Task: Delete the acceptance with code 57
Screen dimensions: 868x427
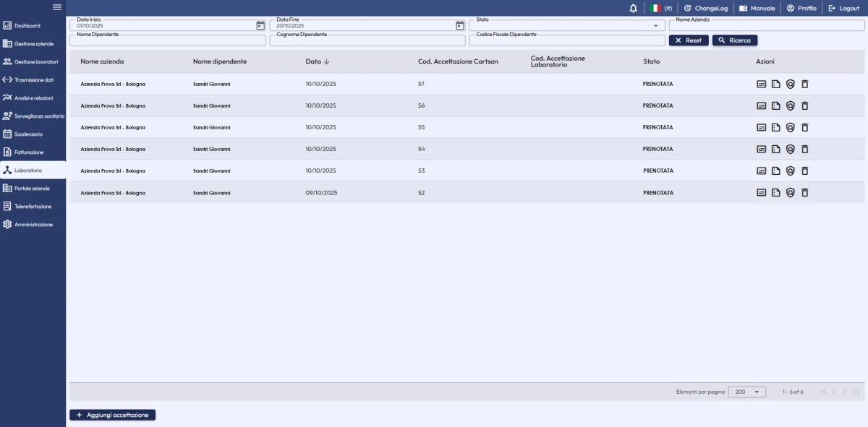Action: coord(805,85)
